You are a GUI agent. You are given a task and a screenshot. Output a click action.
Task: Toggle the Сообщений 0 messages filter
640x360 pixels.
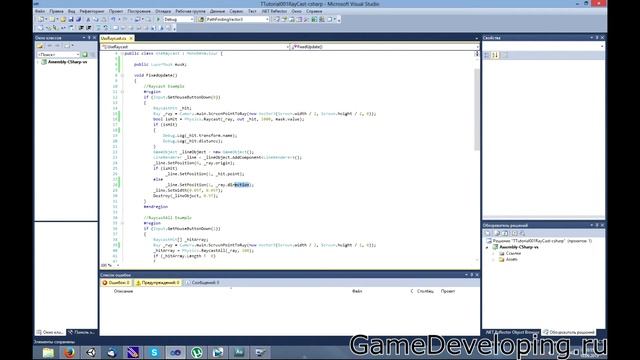click(202, 282)
